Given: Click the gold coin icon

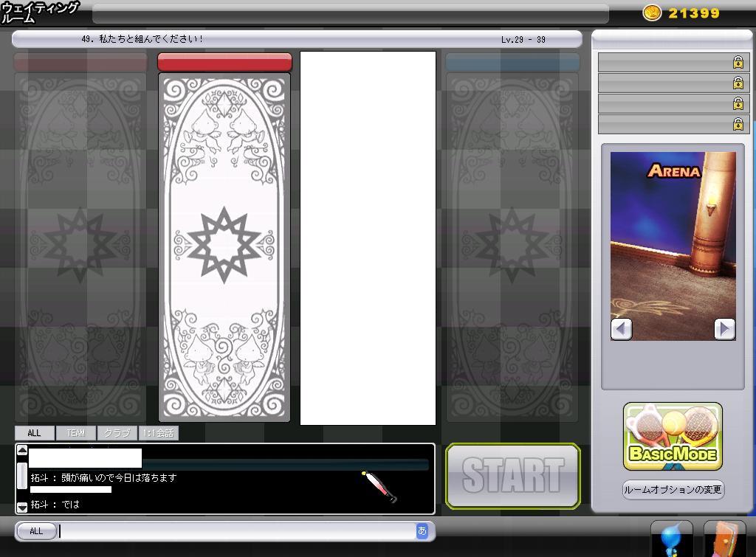Looking at the screenshot, I should 652,13.
